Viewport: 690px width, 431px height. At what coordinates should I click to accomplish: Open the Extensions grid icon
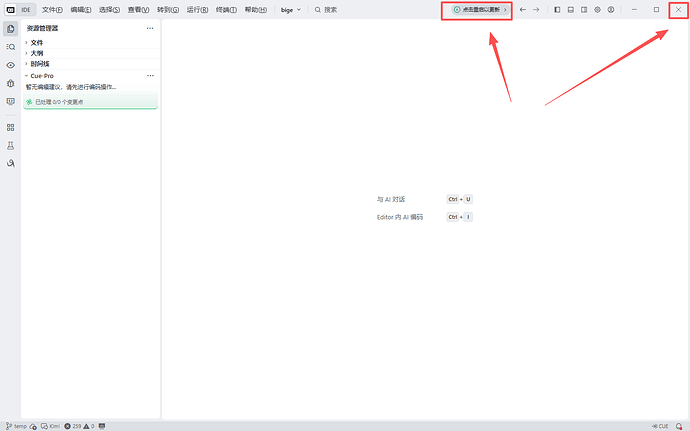pos(11,127)
